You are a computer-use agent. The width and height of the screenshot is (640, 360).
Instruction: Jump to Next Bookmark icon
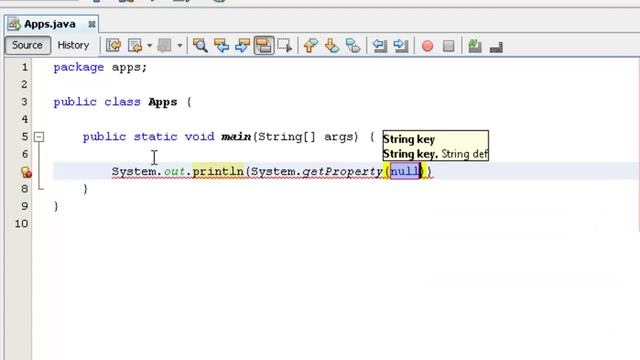tap(332, 45)
